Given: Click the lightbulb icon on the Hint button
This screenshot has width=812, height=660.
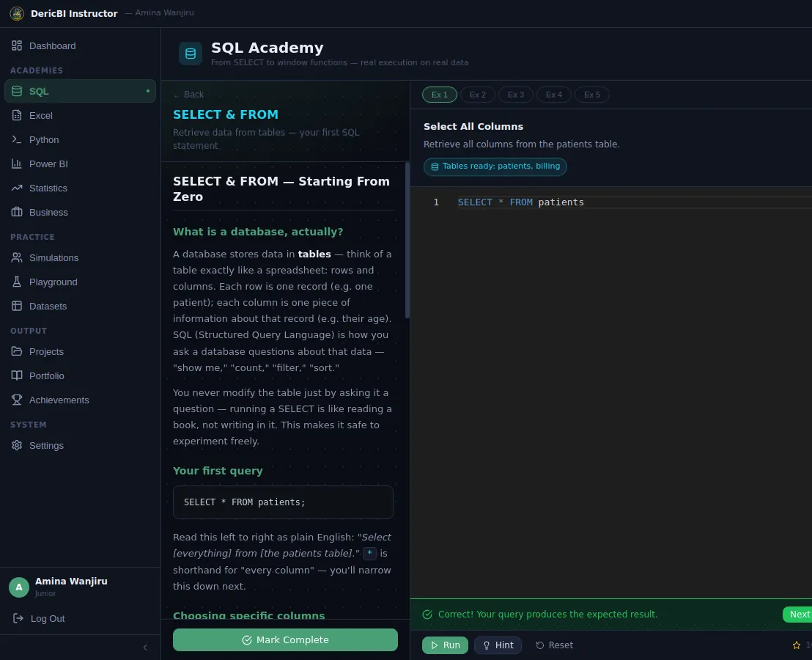Looking at the screenshot, I should (x=487, y=645).
